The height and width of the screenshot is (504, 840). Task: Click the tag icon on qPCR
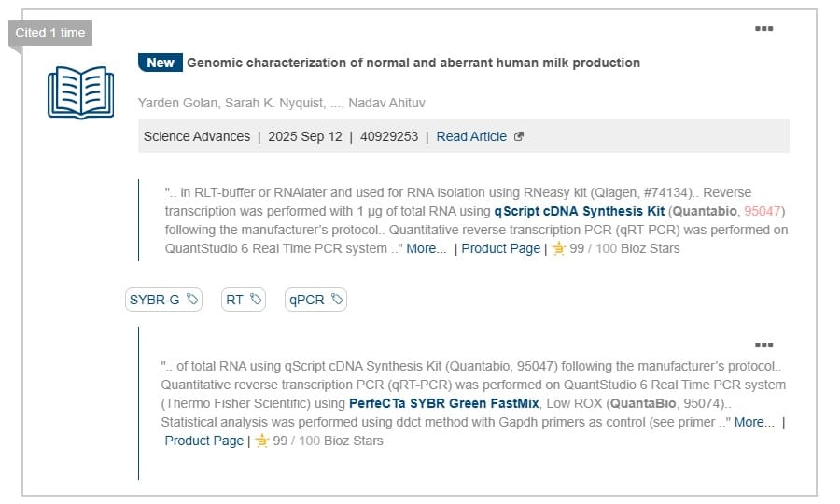pyautogui.click(x=337, y=300)
